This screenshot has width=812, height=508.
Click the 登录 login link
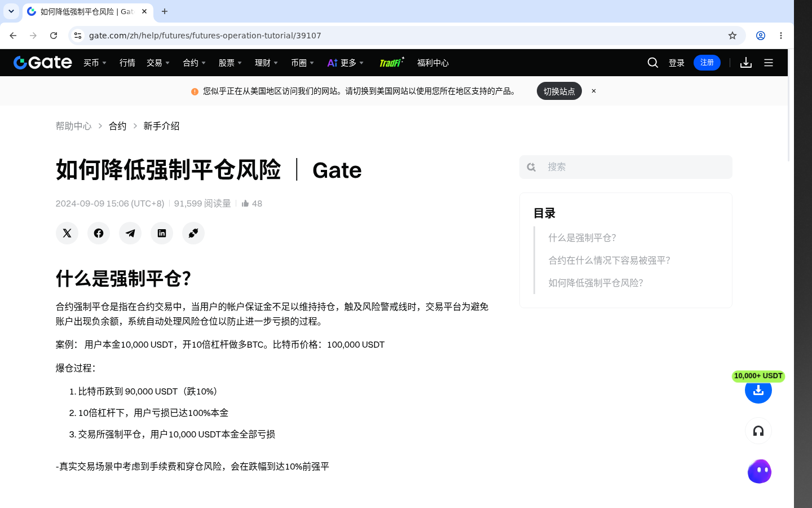[677, 63]
